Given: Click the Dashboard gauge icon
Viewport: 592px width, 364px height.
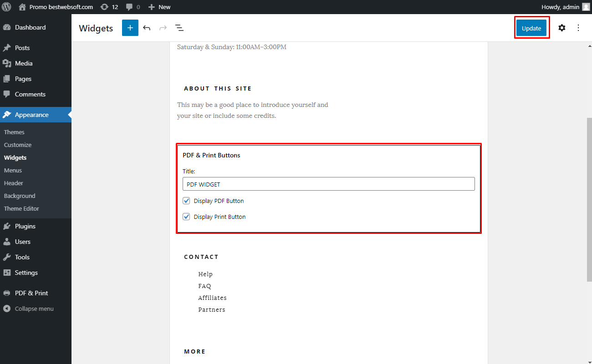Looking at the screenshot, I should tap(7, 27).
